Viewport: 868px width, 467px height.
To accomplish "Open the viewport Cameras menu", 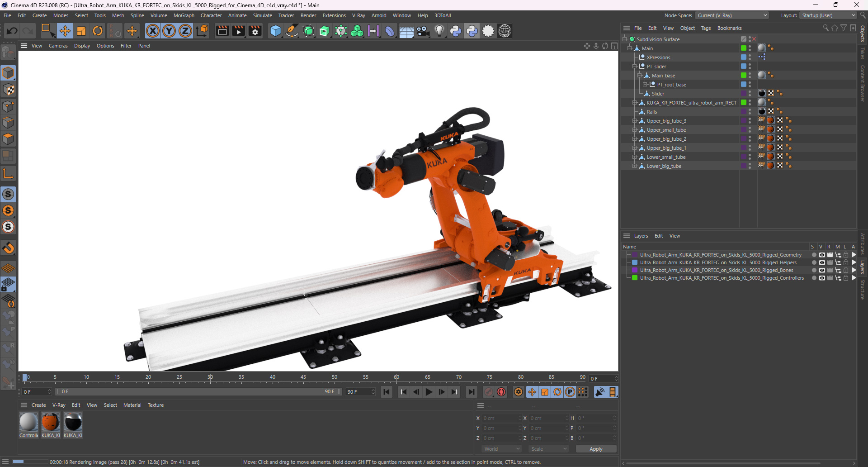I will click(58, 46).
